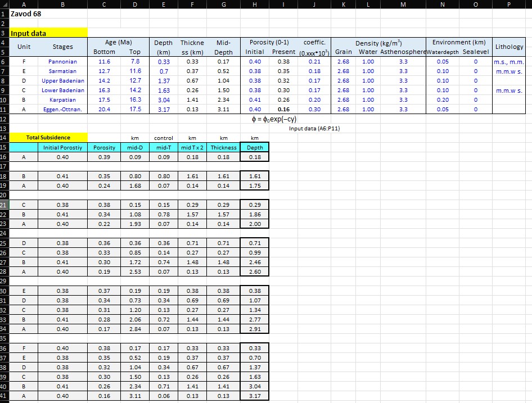Click the 'Asthenosphere' subheader cell

tap(403, 52)
